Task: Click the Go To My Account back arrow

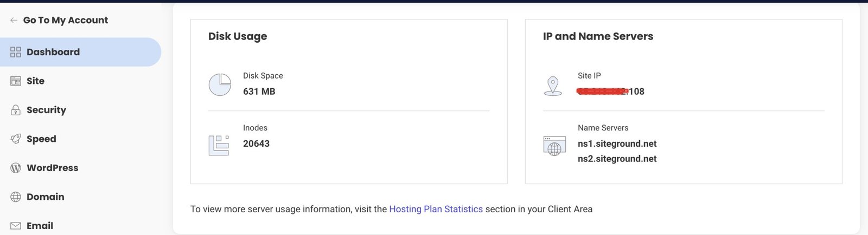Action: point(14,20)
